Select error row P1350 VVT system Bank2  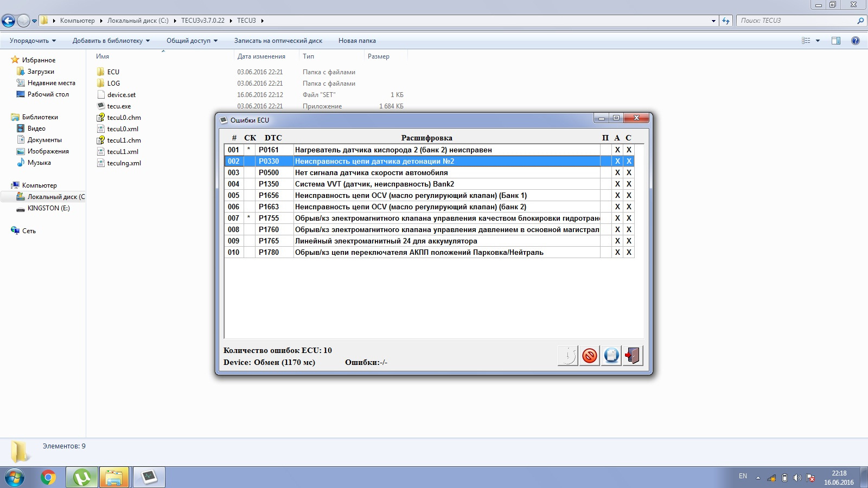pos(429,184)
